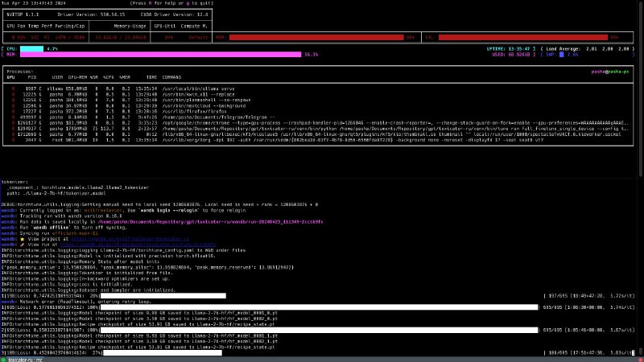
Task: Click the magenta host MEM usage bar
Action: point(160,55)
